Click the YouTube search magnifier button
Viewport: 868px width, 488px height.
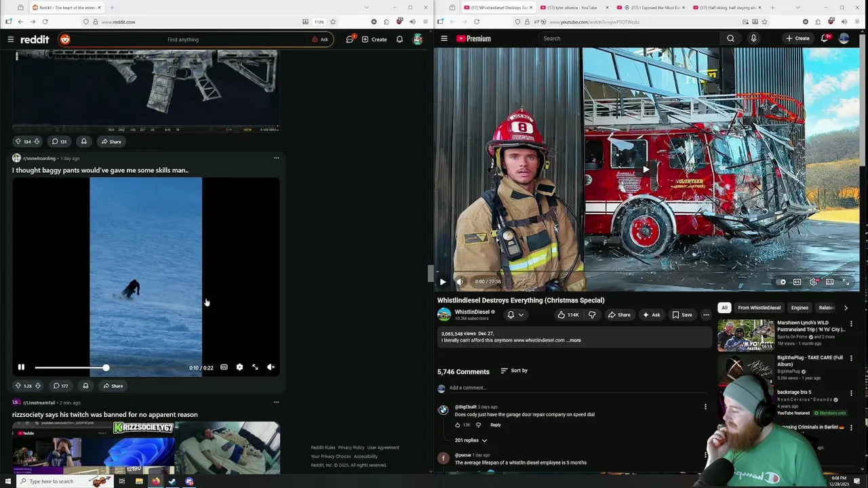tap(730, 39)
